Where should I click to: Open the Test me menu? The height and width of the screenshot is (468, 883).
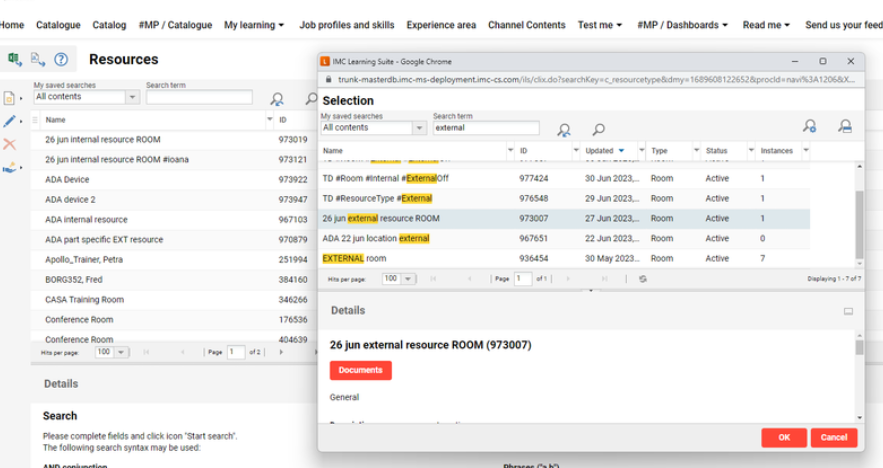(x=600, y=25)
